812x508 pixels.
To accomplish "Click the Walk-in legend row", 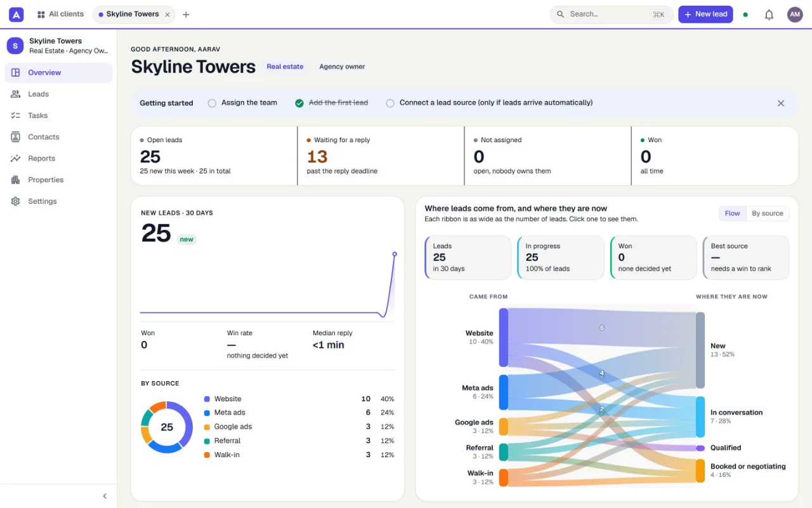I will [x=299, y=455].
